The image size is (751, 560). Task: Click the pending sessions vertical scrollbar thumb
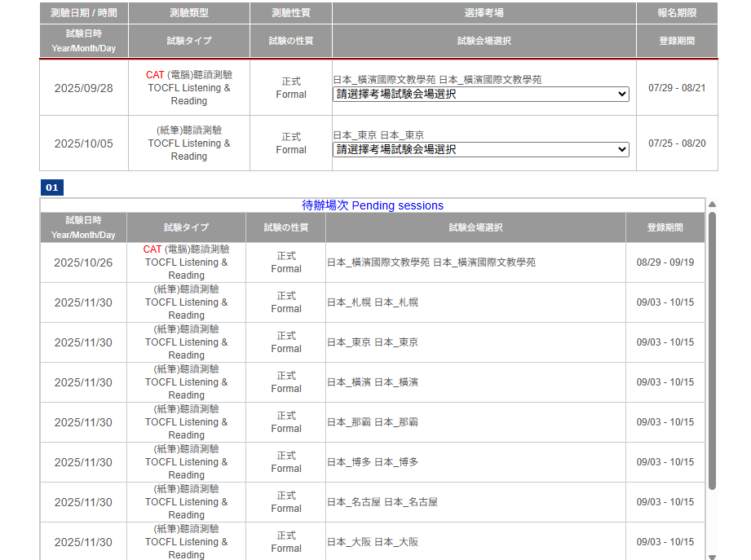(712, 351)
